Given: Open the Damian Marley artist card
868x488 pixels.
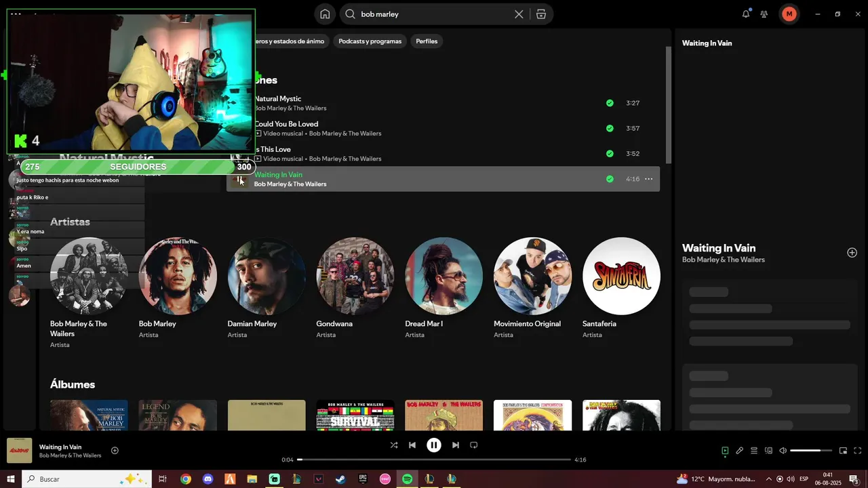Looking at the screenshot, I should (267, 289).
